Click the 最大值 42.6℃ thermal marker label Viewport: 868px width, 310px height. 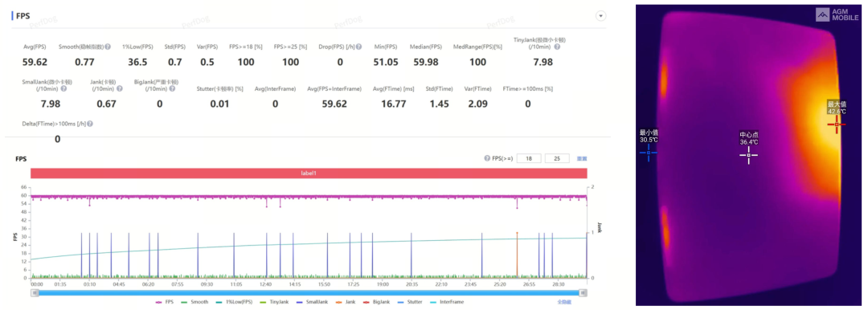coord(837,108)
